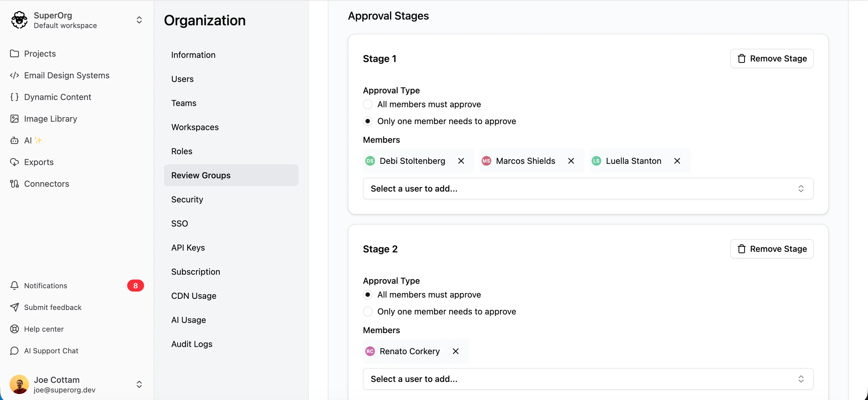868x400 pixels.
Task: Open Submit feedback
Action: [x=52, y=307]
